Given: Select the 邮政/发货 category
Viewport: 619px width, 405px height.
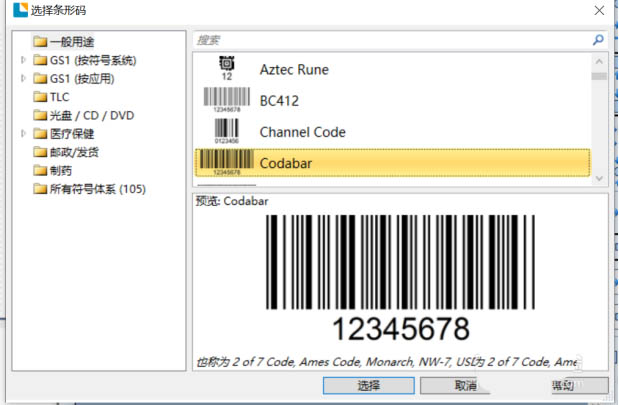Looking at the screenshot, I should pos(74,152).
